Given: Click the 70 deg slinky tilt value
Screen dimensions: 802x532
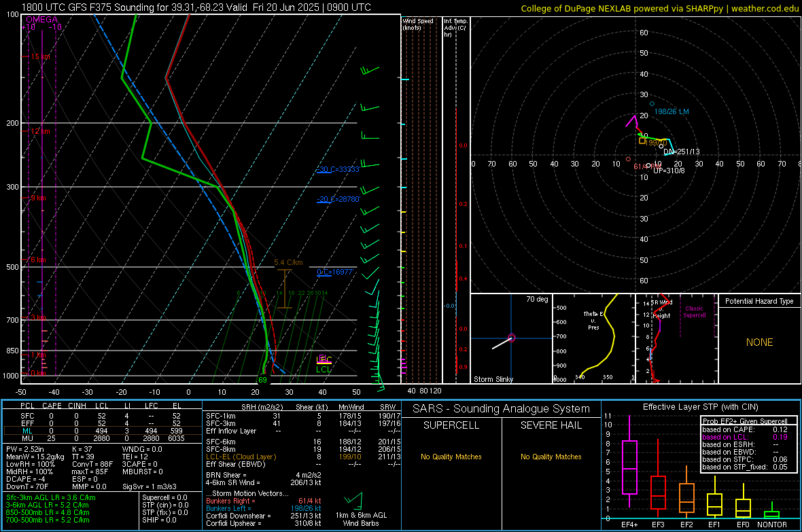Looking at the screenshot, I should (537, 299).
